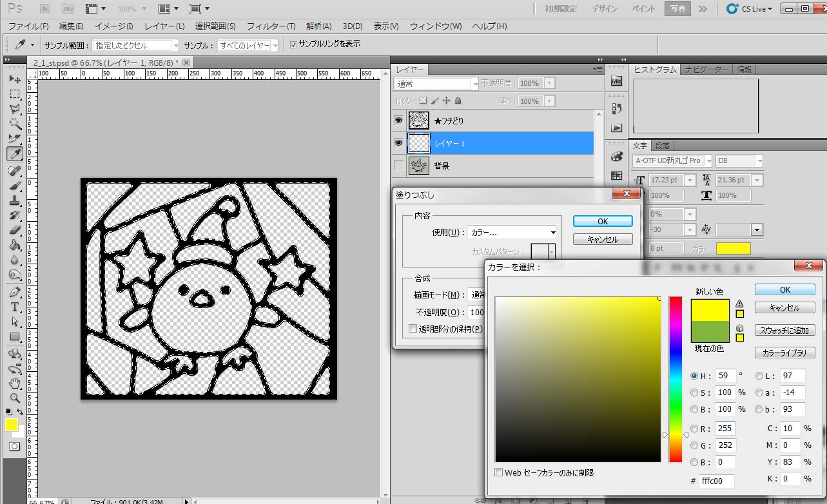Open font style DB dropdown
This screenshot has height=504, width=827.
[x=739, y=160]
